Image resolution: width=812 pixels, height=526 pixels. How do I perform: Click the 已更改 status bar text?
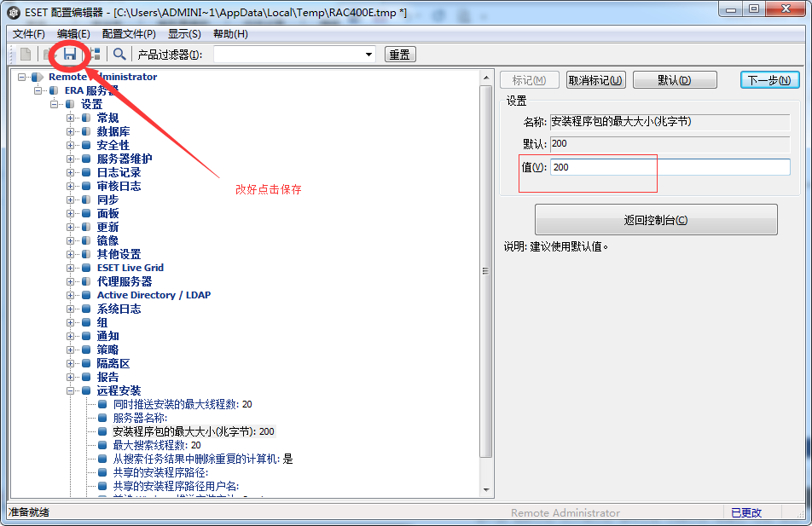[x=746, y=512]
